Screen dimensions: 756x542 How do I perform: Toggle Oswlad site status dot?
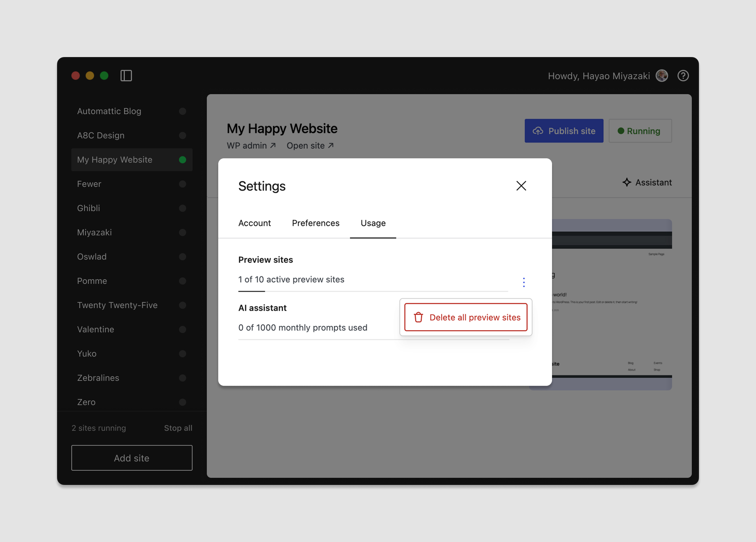183,257
